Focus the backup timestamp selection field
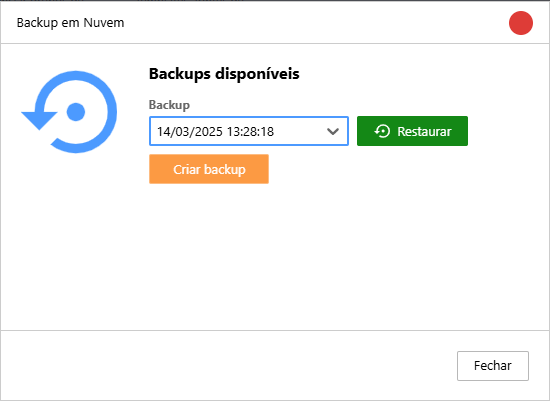 click(249, 131)
